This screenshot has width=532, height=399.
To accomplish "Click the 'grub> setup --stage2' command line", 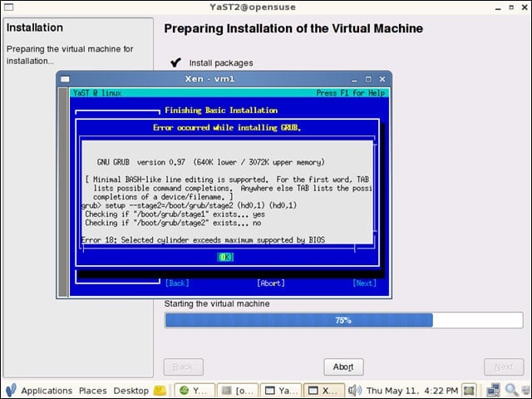I will [190, 205].
